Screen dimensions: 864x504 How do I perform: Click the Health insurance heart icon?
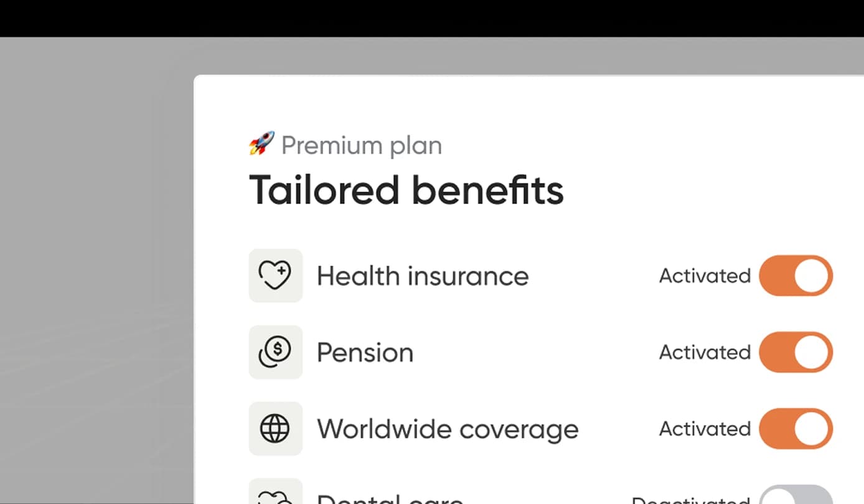coord(275,276)
